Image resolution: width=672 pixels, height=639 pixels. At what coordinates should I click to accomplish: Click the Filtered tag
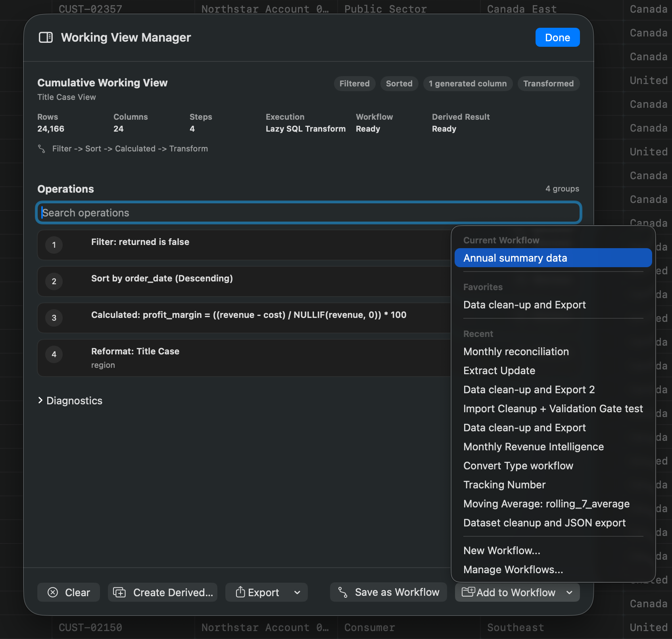pyautogui.click(x=355, y=84)
